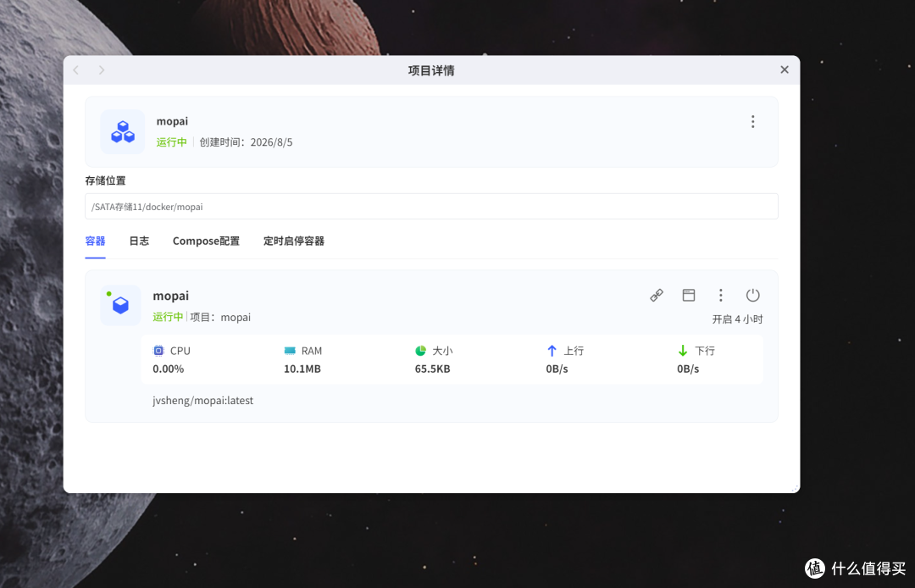Viewport: 915px width, 588px height.
Task: Open the project header three-dot menu
Action: tap(753, 121)
